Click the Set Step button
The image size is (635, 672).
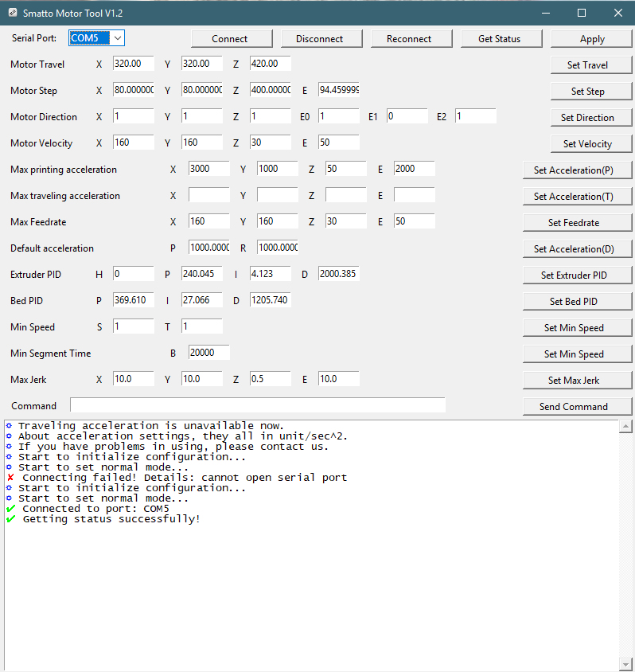[591, 92]
